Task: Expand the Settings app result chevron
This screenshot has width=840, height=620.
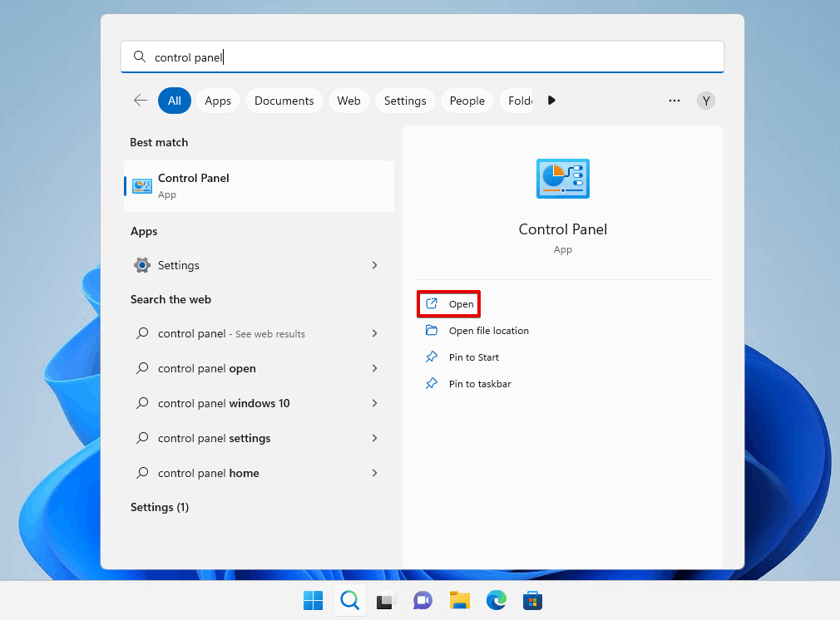Action: 374,265
